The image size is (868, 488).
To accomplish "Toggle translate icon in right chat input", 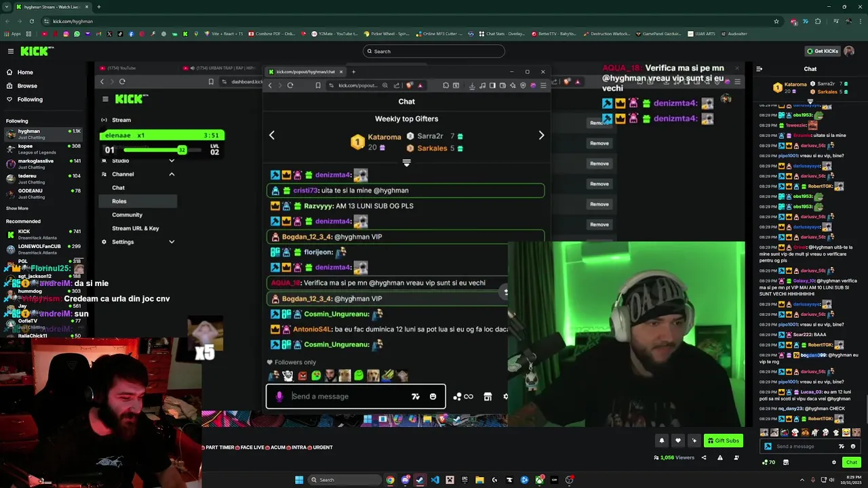I will (x=842, y=446).
